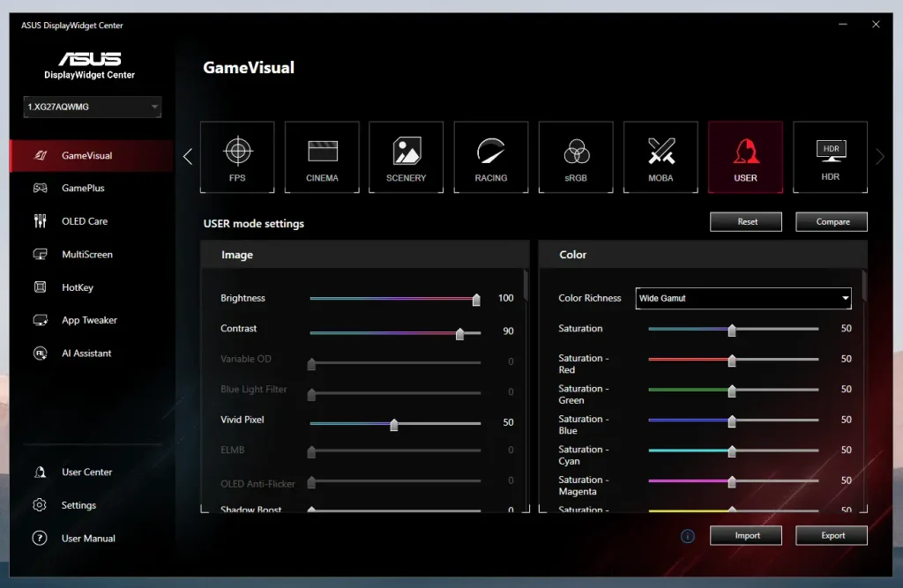
Task: Click the MultiScreen monitor icon
Action: coord(41,254)
